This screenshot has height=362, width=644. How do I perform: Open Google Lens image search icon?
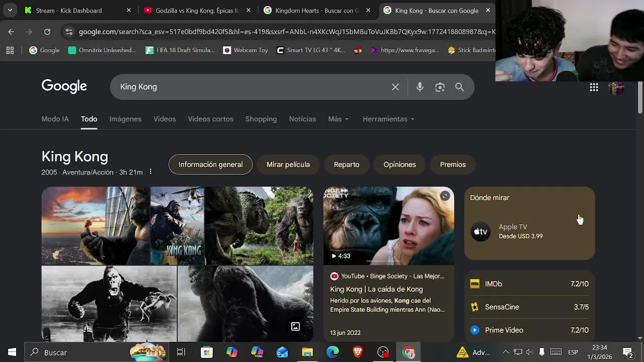pyautogui.click(x=440, y=87)
